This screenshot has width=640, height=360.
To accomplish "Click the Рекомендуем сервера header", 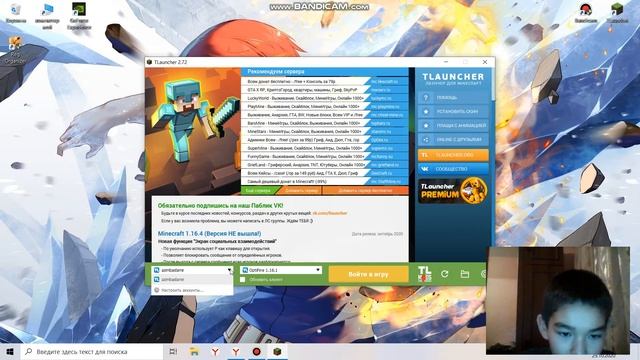I will pos(276,71).
